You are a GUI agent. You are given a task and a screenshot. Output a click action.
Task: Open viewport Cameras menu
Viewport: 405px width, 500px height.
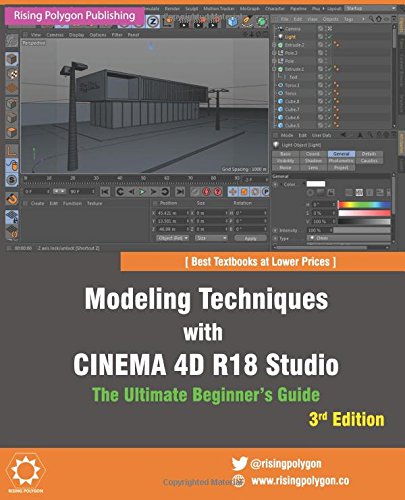point(55,35)
